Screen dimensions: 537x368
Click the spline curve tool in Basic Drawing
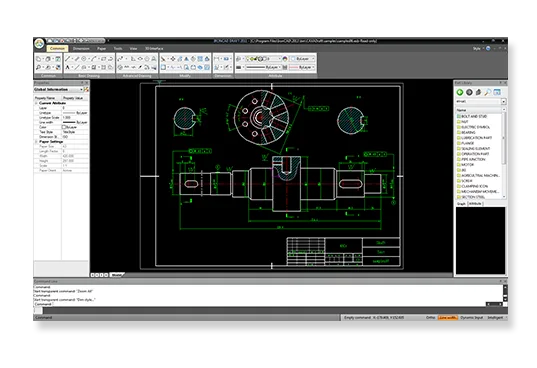tap(93, 59)
